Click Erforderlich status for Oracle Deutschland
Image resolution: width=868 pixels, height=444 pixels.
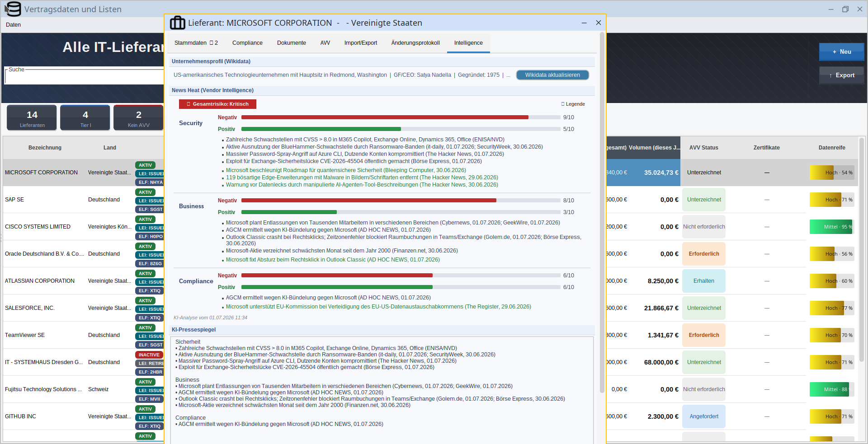pyautogui.click(x=704, y=254)
